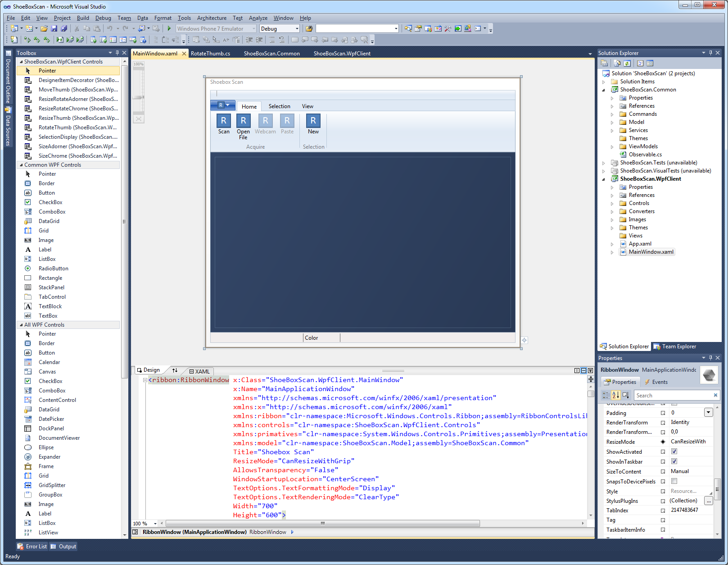Click the Save floppy disk toolbar icon
The width and height of the screenshot is (728, 565).
54,28
